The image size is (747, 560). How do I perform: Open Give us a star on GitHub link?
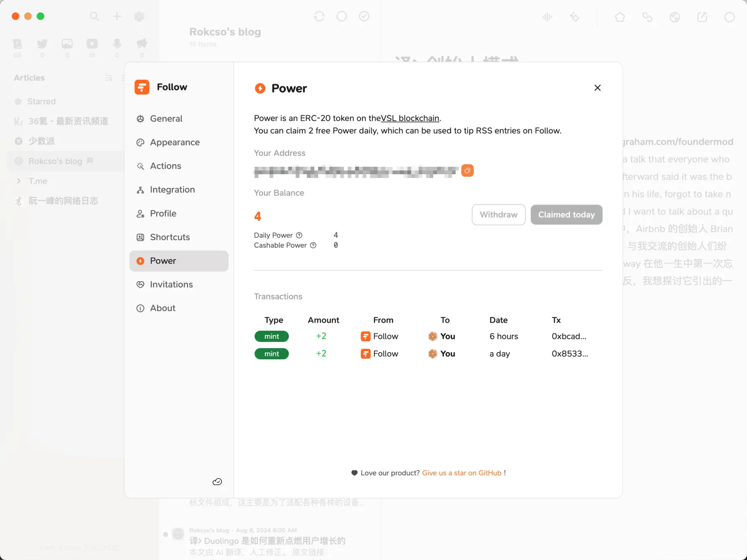point(461,473)
